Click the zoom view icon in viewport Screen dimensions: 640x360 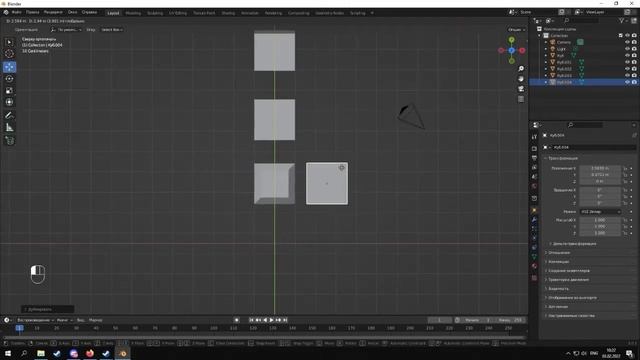(x=521, y=69)
